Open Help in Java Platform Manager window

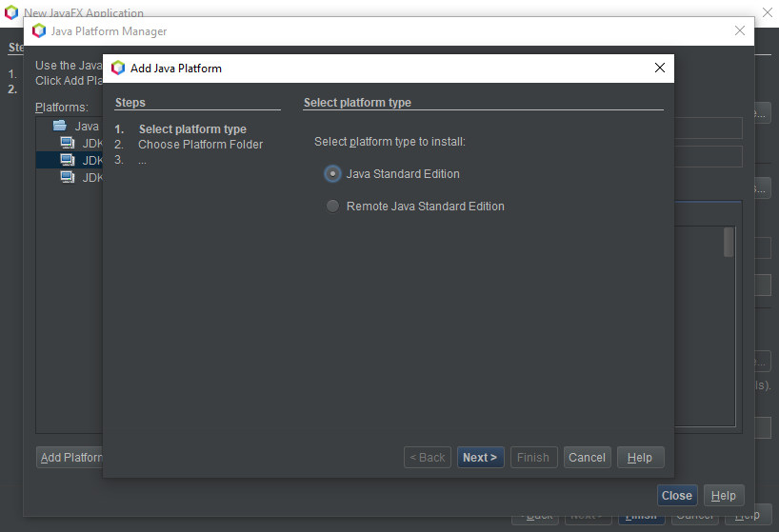(724, 496)
